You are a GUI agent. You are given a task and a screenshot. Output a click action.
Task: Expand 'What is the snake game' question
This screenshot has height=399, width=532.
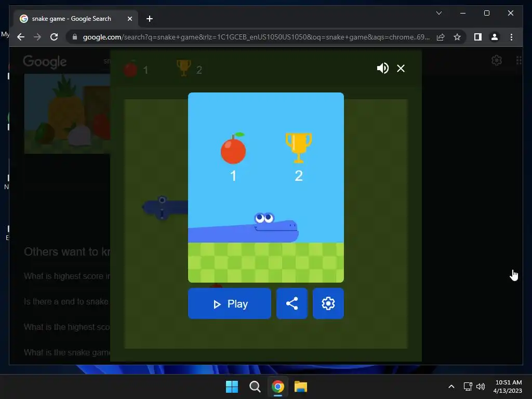click(x=67, y=353)
